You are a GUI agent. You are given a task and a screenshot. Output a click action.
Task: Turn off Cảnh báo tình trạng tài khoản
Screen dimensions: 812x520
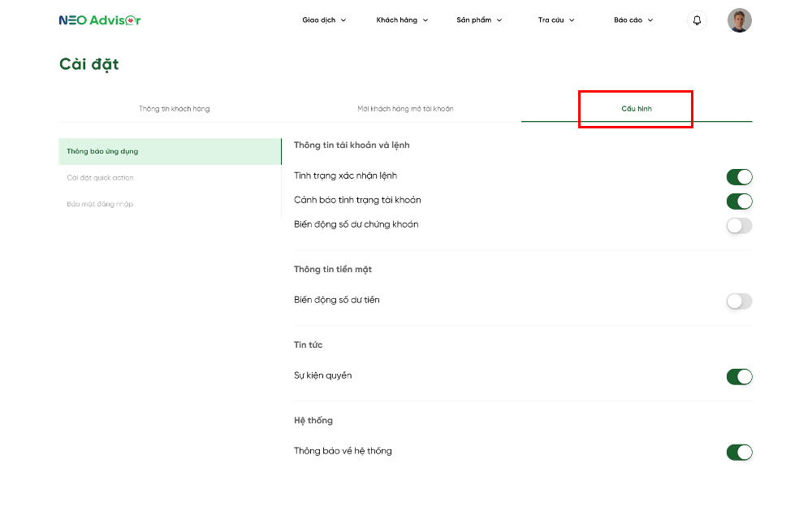tap(739, 201)
